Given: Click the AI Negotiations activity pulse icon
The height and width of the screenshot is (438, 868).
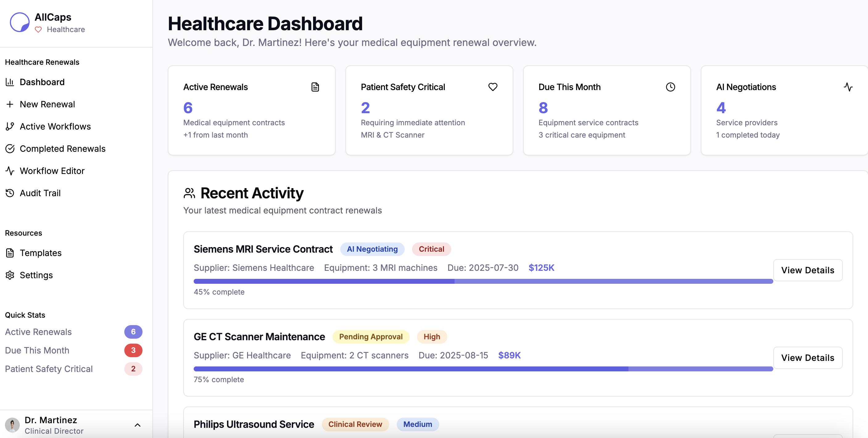Looking at the screenshot, I should [848, 87].
